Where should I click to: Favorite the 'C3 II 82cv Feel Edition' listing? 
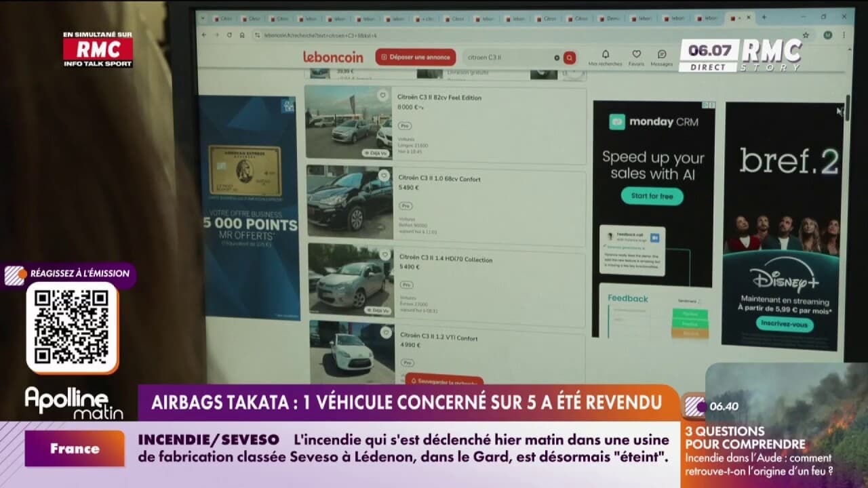click(382, 96)
